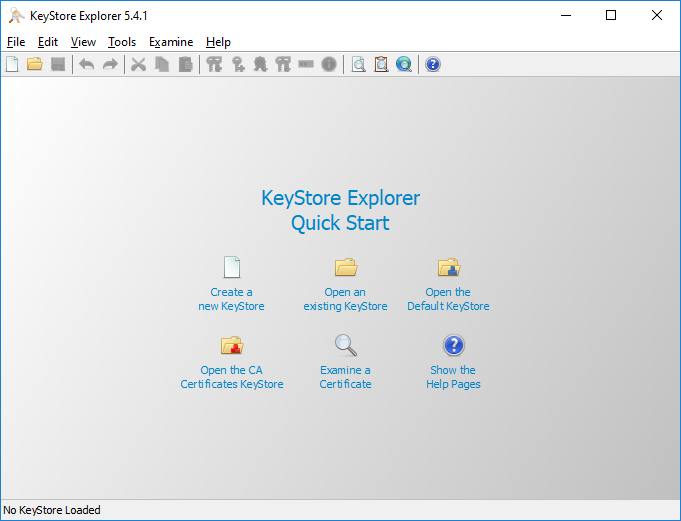This screenshot has height=521, width=681.
Task: Click the KeyStore Properties info toolbar icon
Action: 329,64
